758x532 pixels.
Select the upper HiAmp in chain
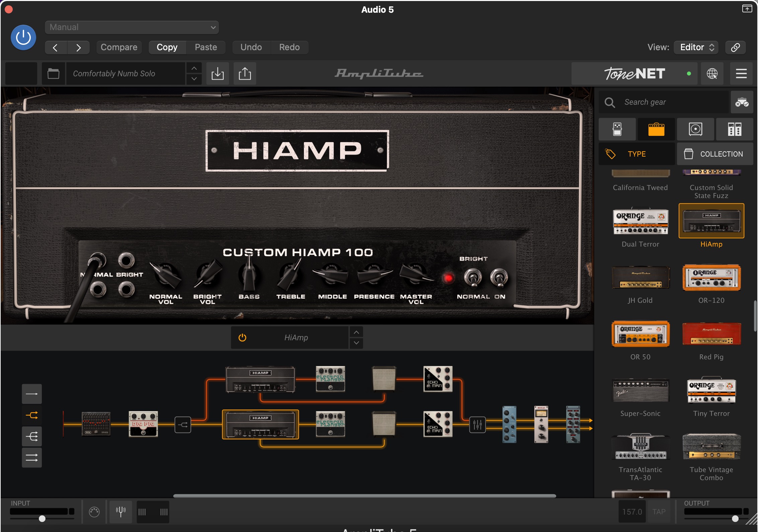pos(260,379)
